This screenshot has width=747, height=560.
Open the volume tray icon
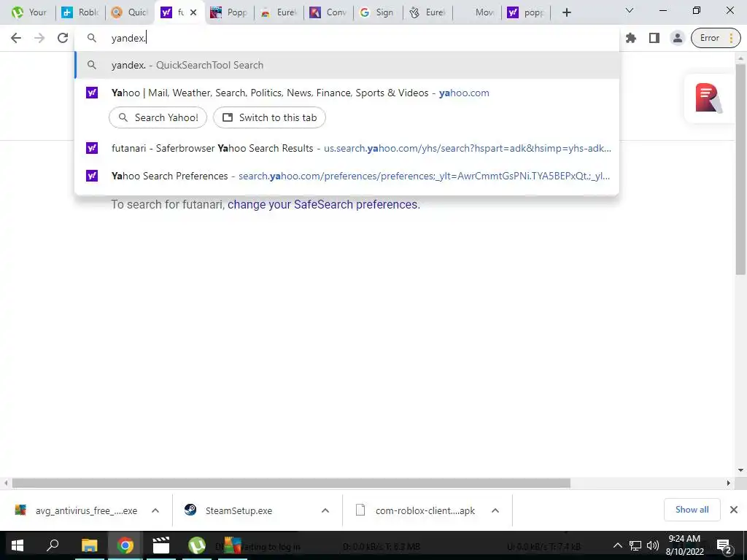pyautogui.click(x=652, y=545)
